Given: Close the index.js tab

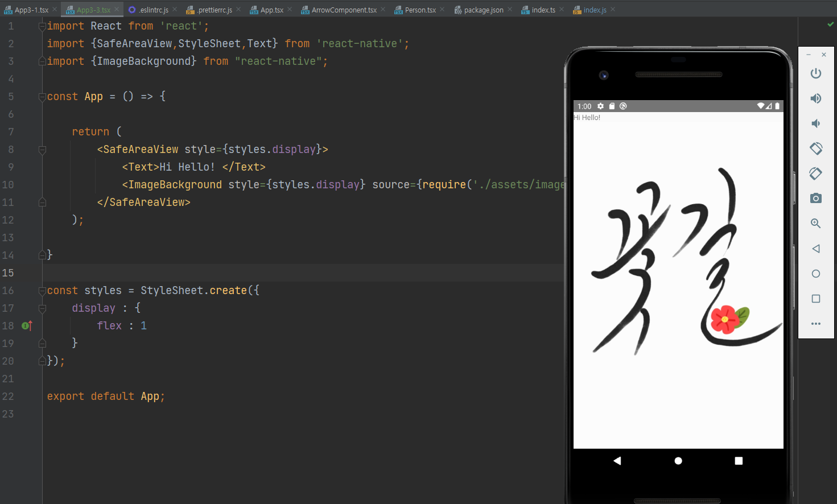Looking at the screenshot, I should pyautogui.click(x=613, y=9).
